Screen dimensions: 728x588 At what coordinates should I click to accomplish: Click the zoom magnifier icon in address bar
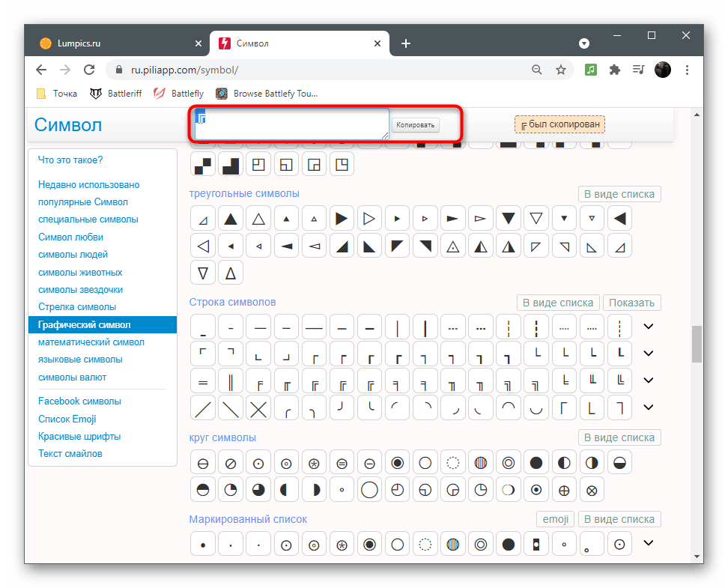[x=536, y=70]
